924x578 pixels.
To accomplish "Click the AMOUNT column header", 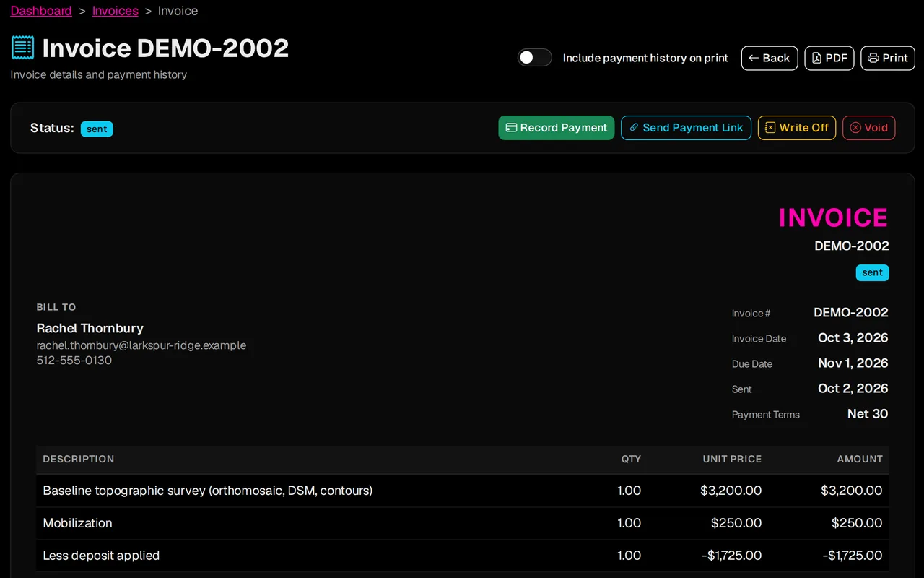I will pos(860,459).
